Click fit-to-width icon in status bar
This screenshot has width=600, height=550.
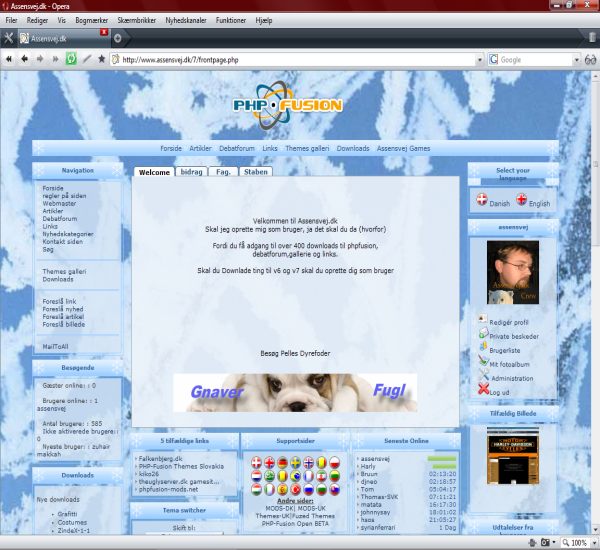[x=532, y=542]
